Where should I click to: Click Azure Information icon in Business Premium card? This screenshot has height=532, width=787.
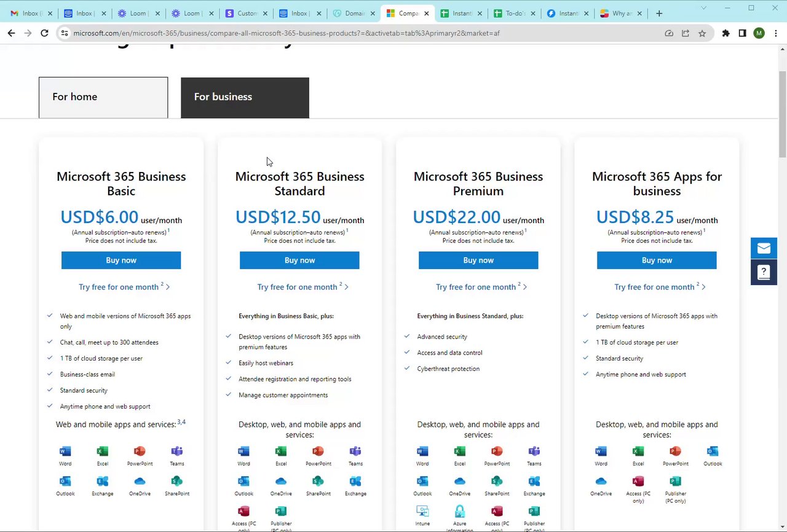tap(460, 511)
